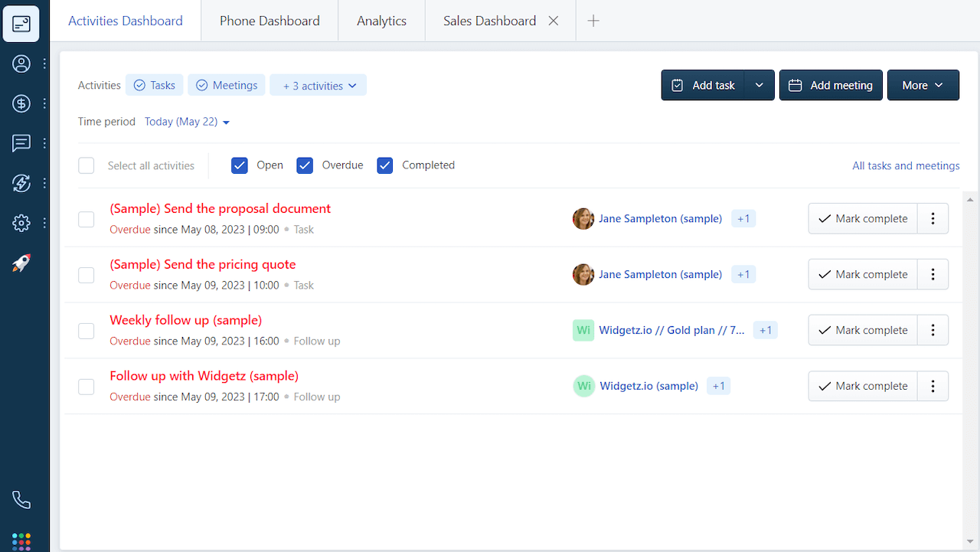Open the Deals section from the sidebar
This screenshot has height=552, width=980.
21,103
